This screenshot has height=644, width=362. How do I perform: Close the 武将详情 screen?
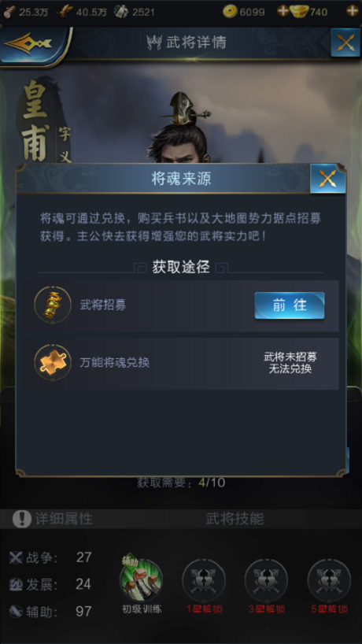[x=345, y=43]
